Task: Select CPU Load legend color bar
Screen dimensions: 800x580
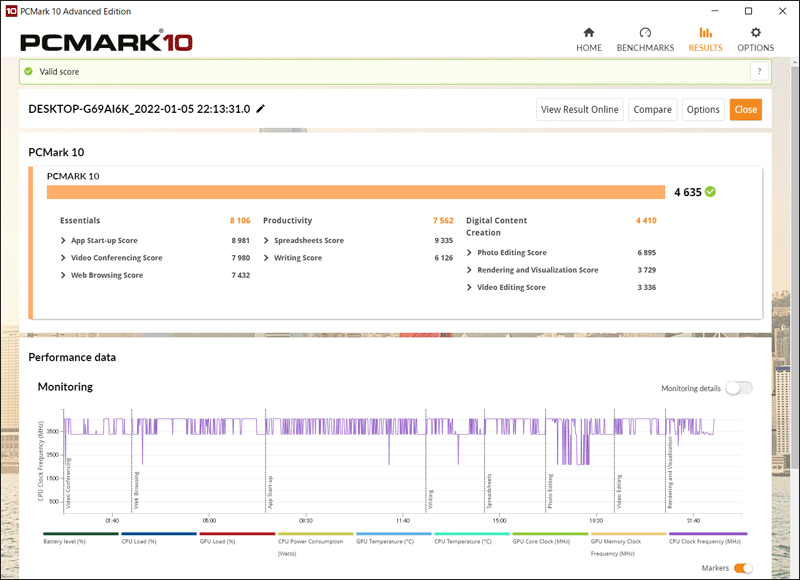Action: [159, 534]
